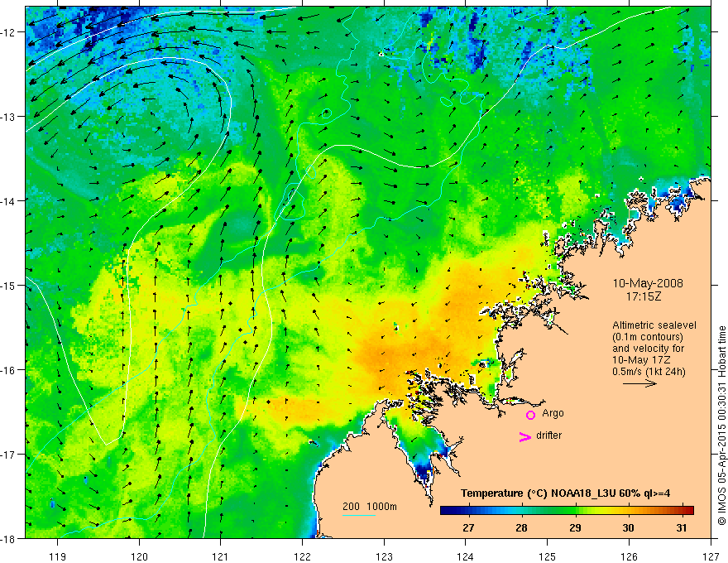Screen dimensions: 728x563
Task: Click the latitude axis label -13
Action: 8,116
